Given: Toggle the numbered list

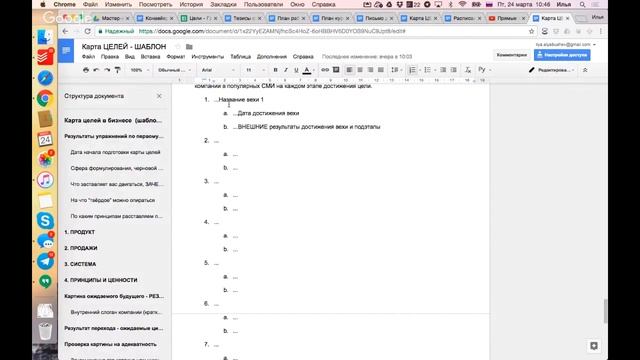Looking at the screenshot, I should (413, 70).
